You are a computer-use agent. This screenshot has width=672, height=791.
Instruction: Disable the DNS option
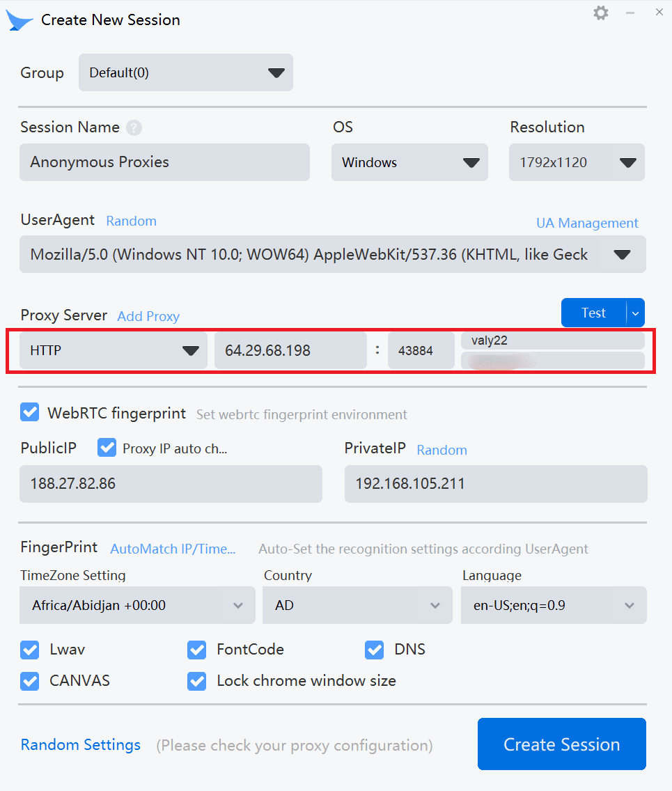374,649
